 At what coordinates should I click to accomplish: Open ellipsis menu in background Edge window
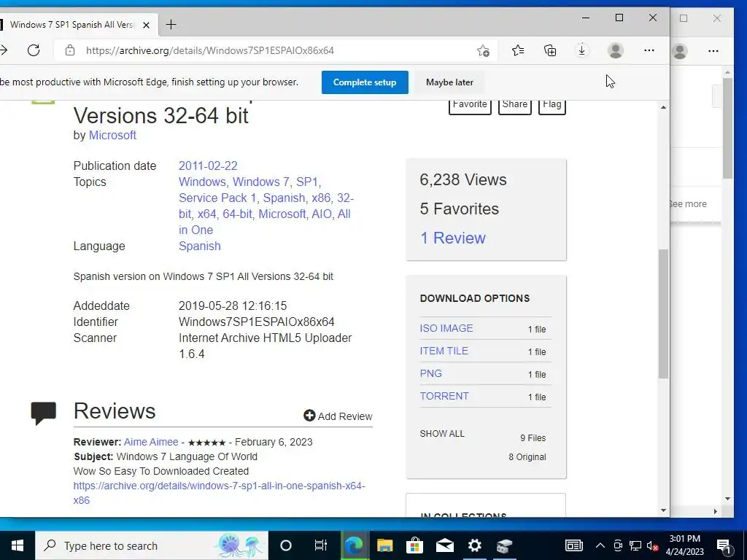tap(713, 51)
